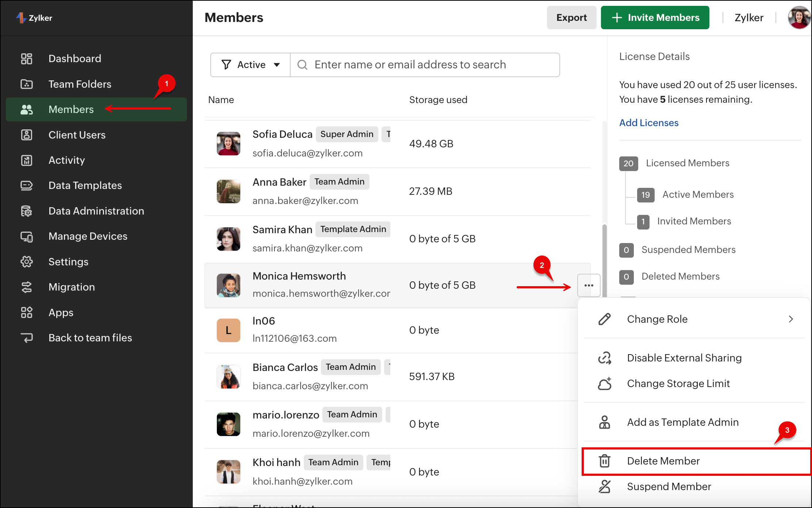Open the Manage Devices icon
The height and width of the screenshot is (508, 812).
point(26,236)
